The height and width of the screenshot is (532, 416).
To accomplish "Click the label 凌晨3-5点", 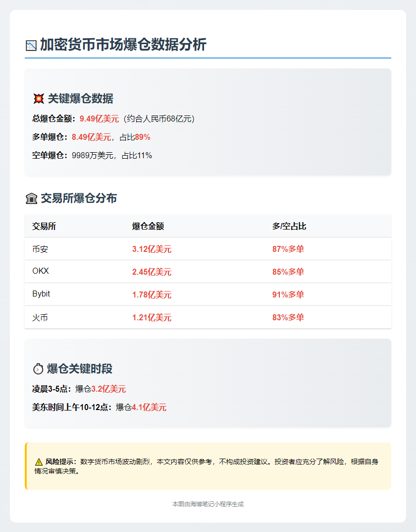I will click(50, 389).
